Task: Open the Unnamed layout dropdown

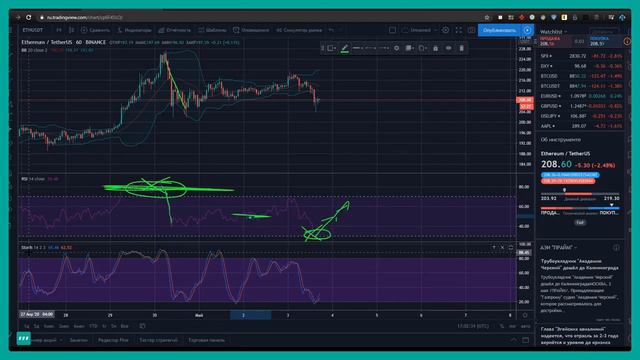Action: (x=420, y=30)
